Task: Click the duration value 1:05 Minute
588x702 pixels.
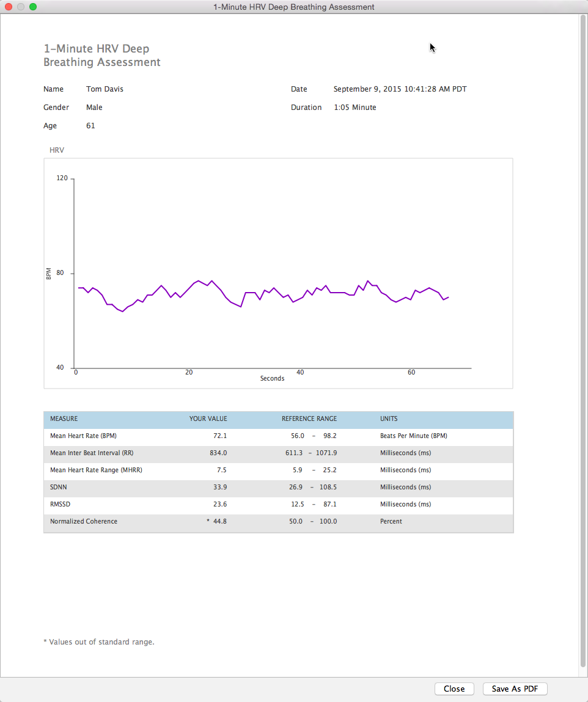Action: click(x=355, y=108)
